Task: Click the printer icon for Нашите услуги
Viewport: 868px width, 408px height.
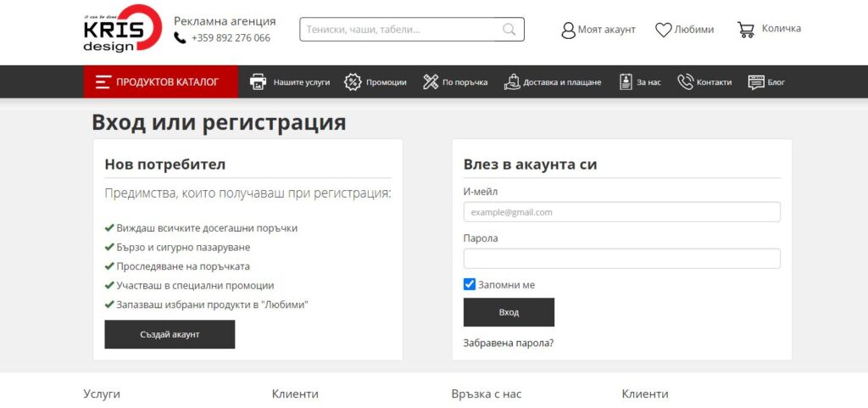Action: click(258, 82)
